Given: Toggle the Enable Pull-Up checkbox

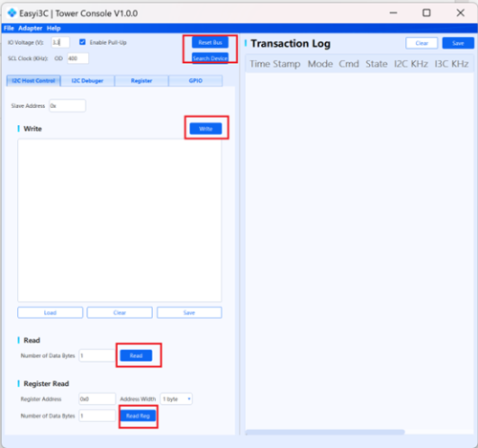Looking at the screenshot, I should pos(82,42).
